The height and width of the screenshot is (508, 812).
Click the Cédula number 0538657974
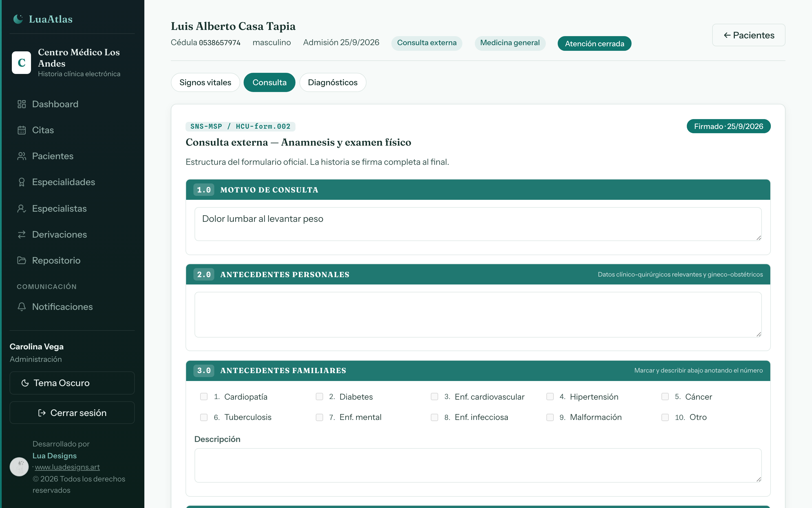click(x=220, y=43)
